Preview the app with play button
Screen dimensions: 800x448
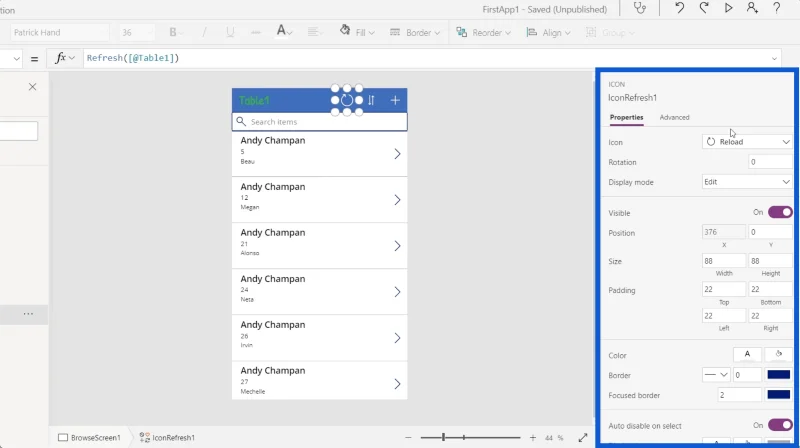[728, 8]
